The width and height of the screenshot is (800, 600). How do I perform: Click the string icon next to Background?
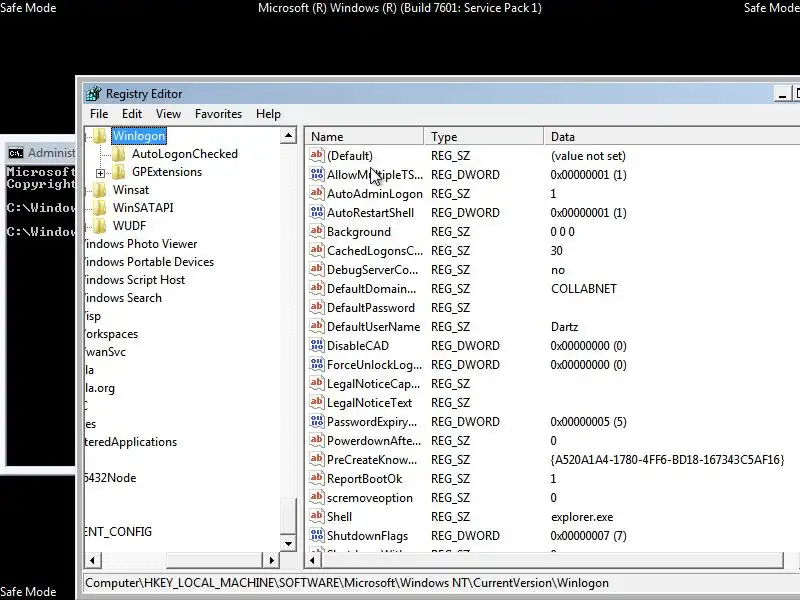click(x=316, y=231)
